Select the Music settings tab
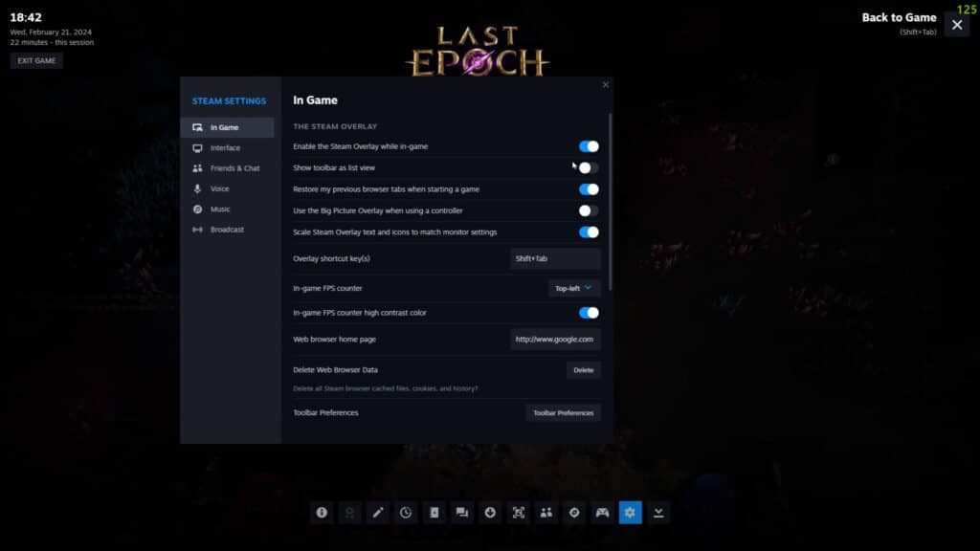Viewport: 980px width, 551px height. pyautogui.click(x=227, y=209)
